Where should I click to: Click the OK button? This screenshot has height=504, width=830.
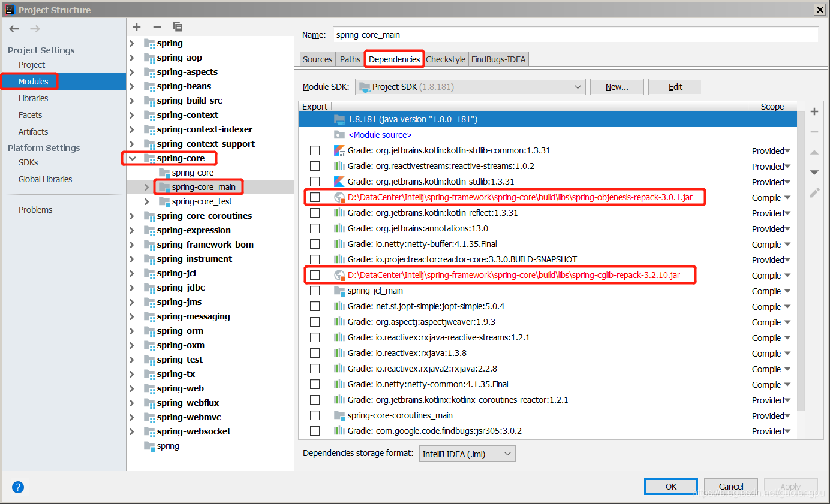pos(671,487)
